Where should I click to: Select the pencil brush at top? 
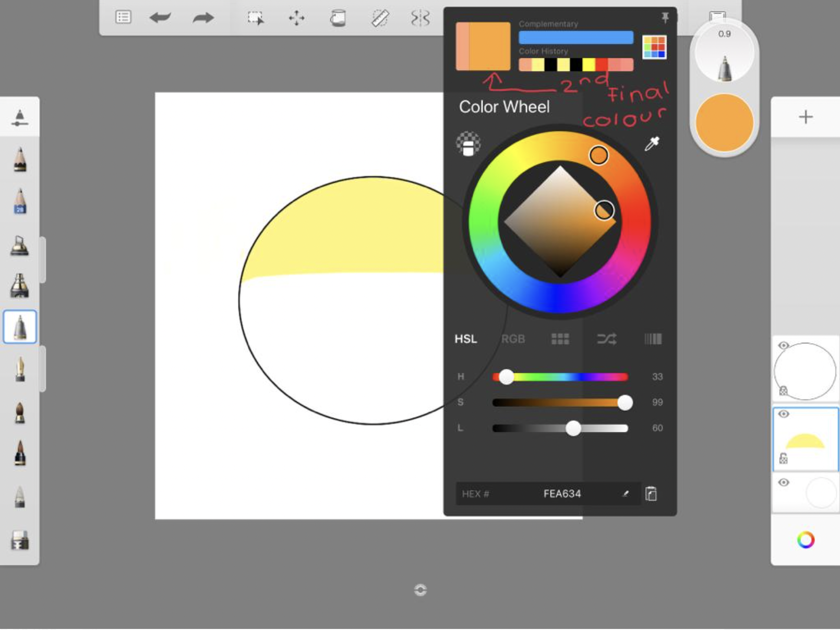[20, 159]
